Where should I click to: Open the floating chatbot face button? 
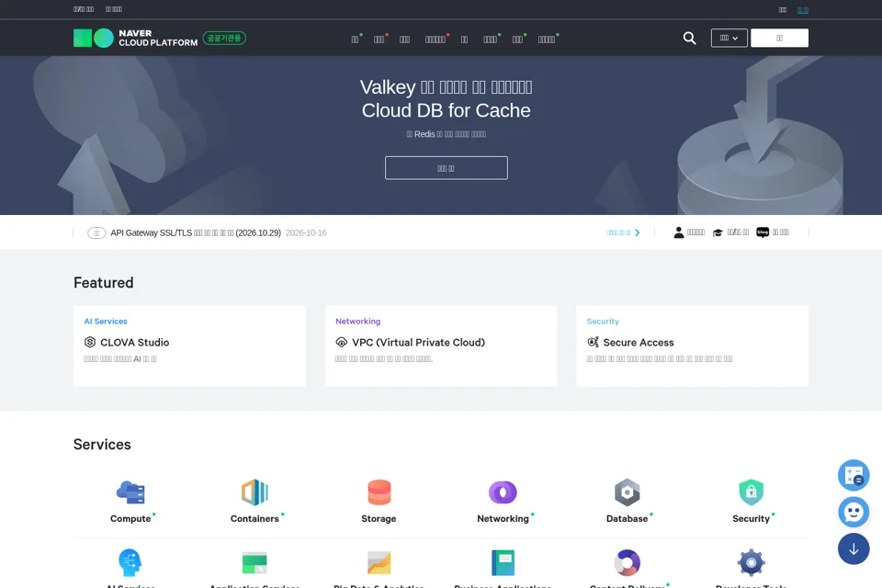tap(854, 512)
